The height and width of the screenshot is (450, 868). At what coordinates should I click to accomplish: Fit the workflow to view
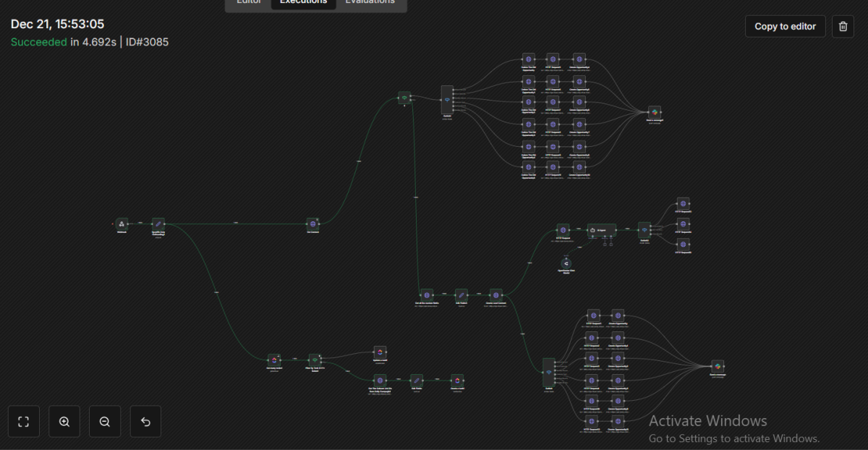[24, 422]
